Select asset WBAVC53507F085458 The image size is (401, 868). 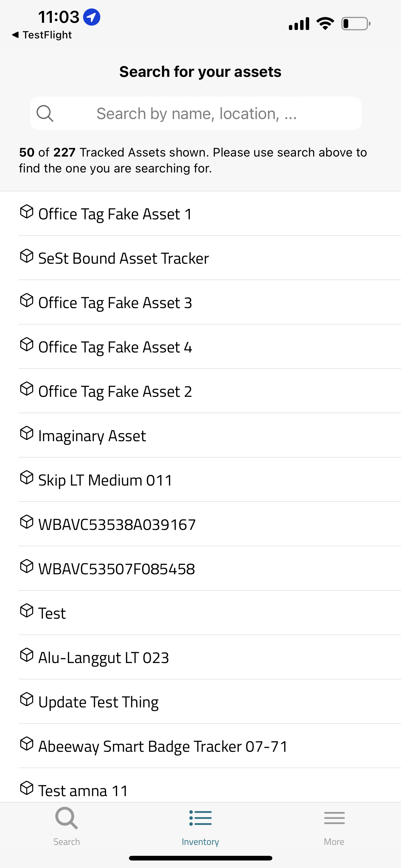116,569
